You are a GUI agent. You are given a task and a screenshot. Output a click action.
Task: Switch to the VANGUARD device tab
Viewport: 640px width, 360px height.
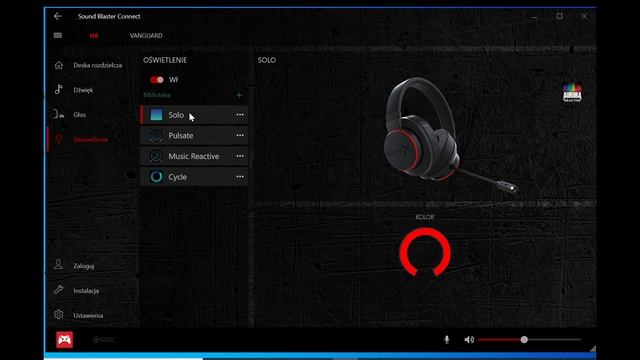(146, 36)
